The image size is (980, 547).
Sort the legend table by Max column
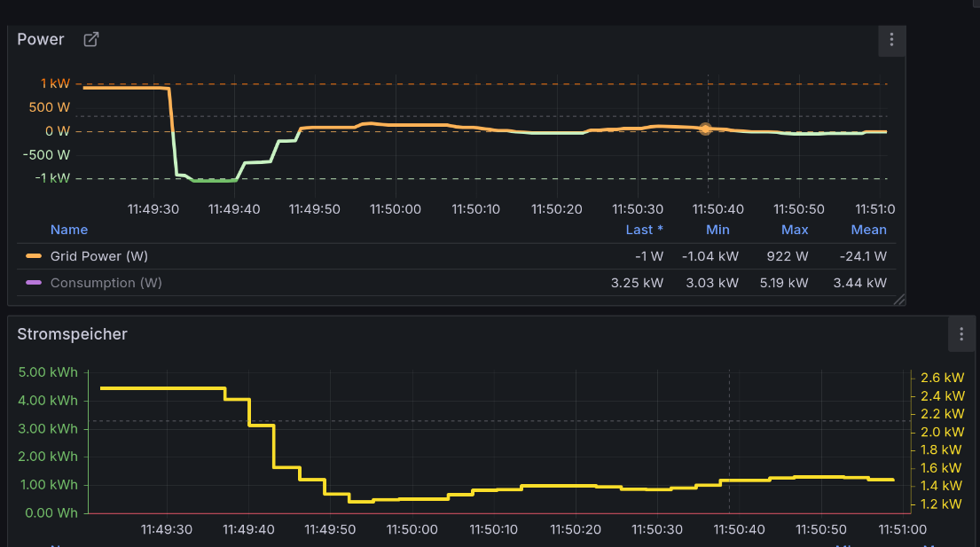794,230
